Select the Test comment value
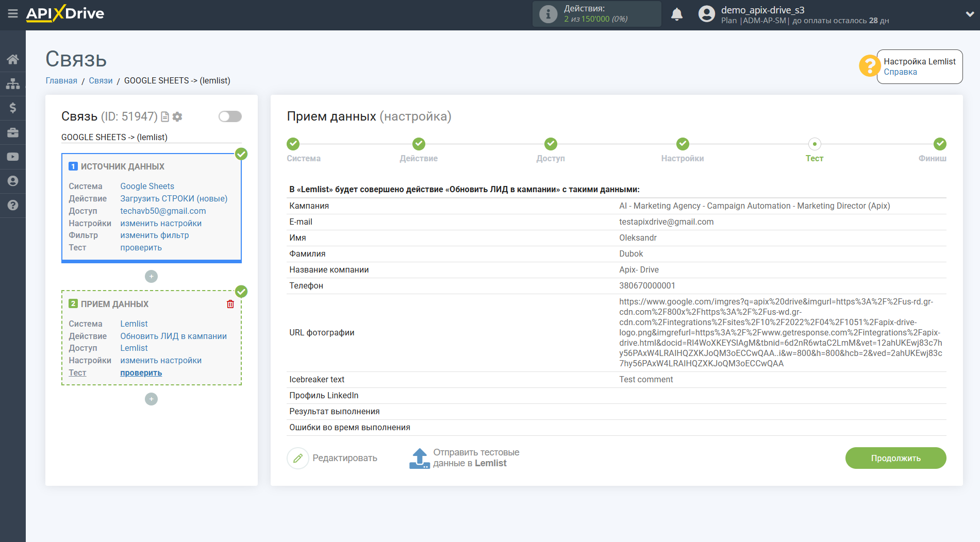 [x=646, y=380]
